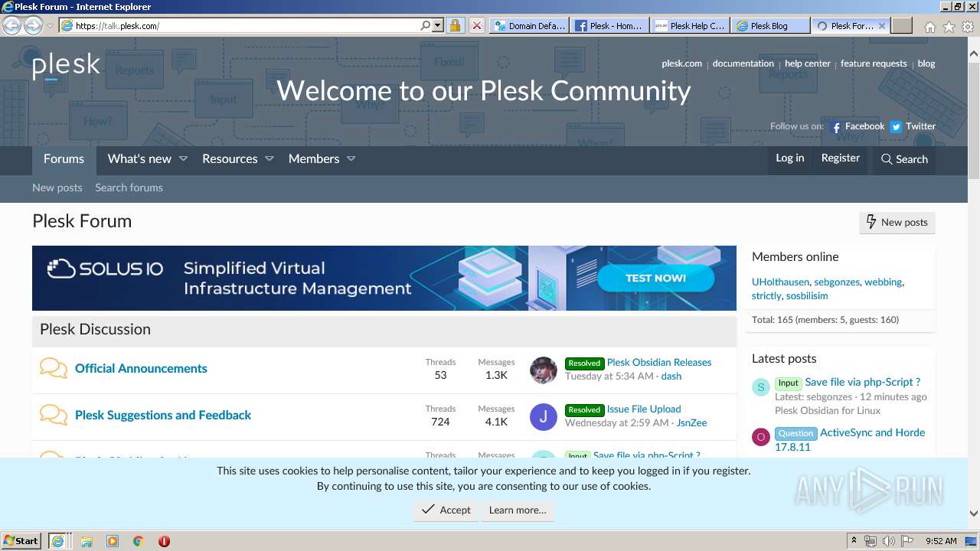Click the browser Forward arrow button
This screenshot has height=551, width=980.
33,25
